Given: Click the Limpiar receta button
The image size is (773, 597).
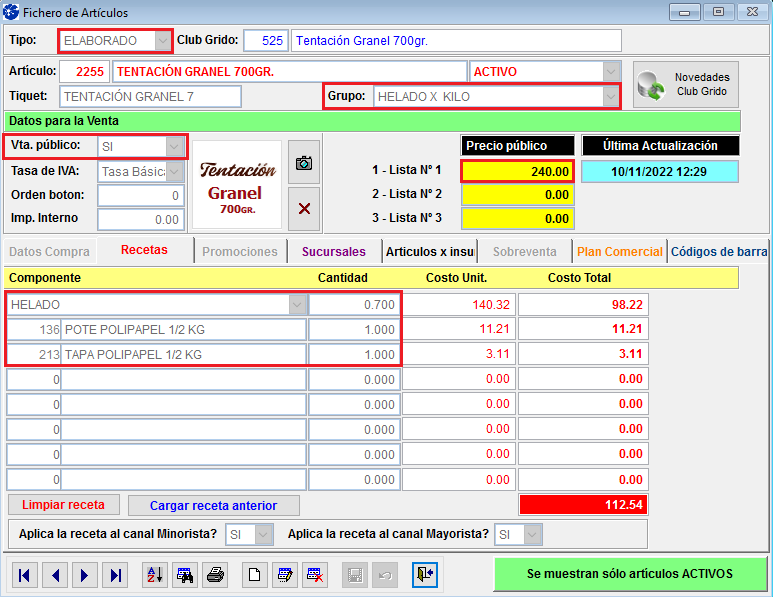Looking at the screenshot, I should click(x=63, y=505).
